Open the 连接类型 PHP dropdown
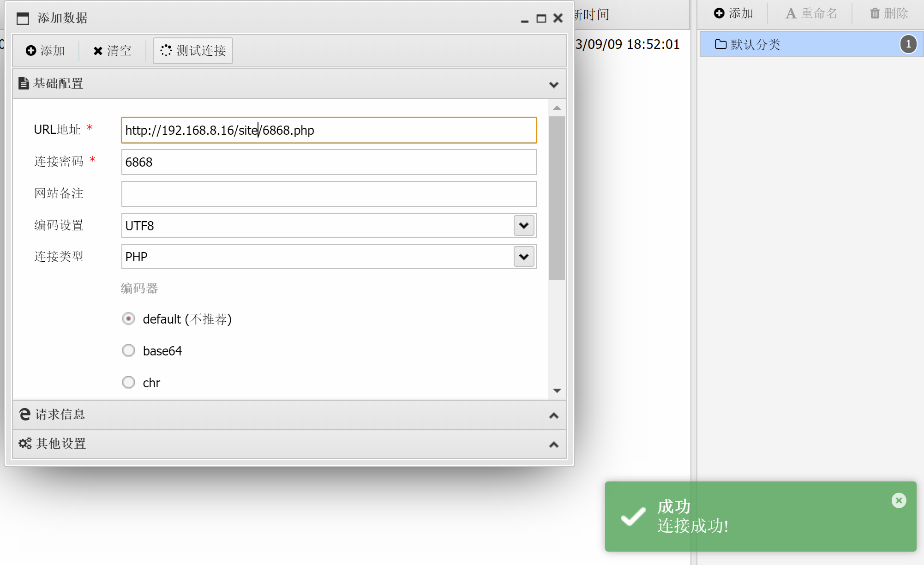Viewport: 924px width, 565px height. point(524,257)
